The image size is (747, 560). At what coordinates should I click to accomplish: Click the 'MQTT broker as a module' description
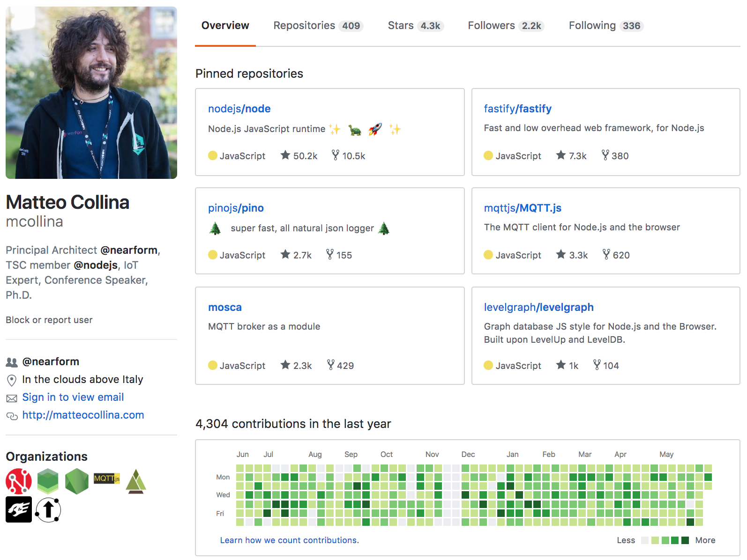[x=264, y=326]
